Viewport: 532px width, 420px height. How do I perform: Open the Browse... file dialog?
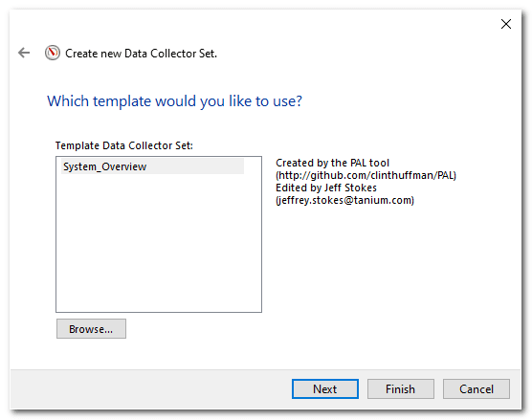(x=91, y=329)
